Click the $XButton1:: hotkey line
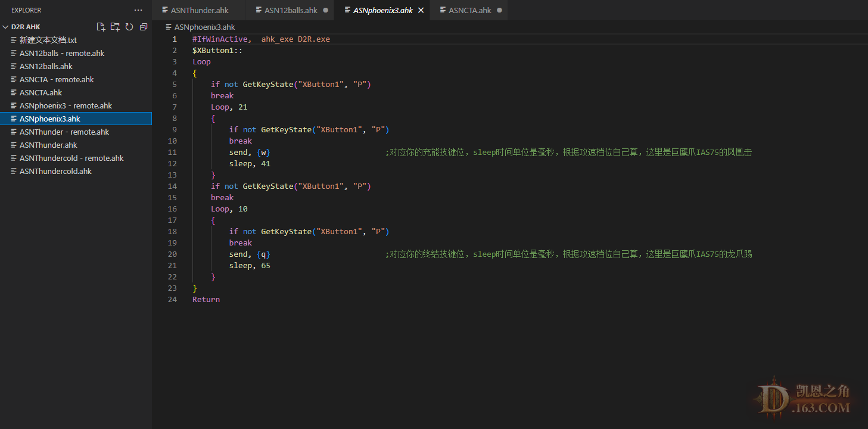This screenshot has height=429, width=868. point(217,50)
